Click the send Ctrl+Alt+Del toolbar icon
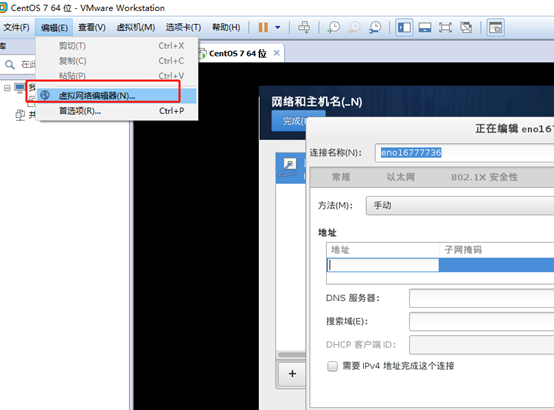This screenshot has width=554, height=410. [304, 27]
